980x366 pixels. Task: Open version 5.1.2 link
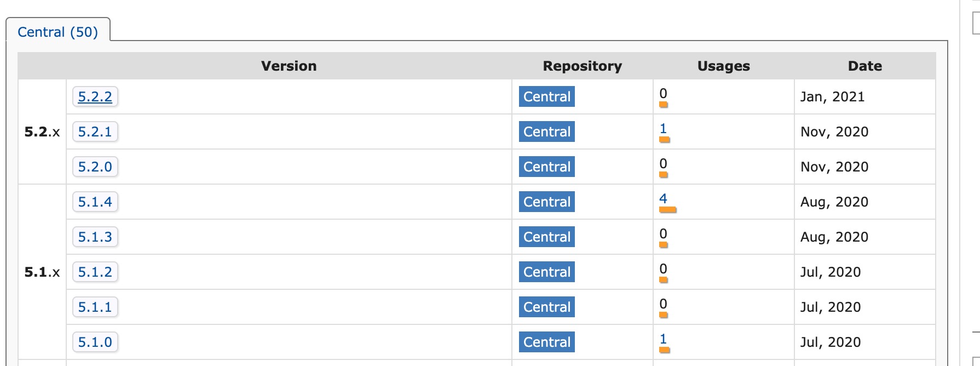point(95,272)
